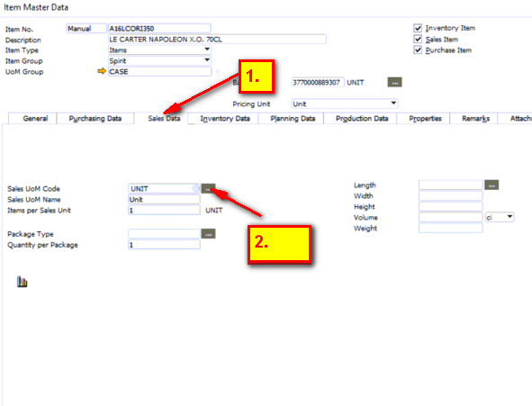Switch to the Inventory Data tab

point(225,118)
